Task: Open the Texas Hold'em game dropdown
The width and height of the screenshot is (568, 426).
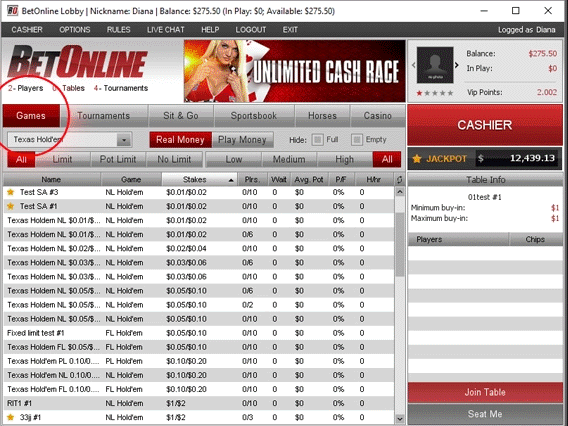Action: [70, 140]
